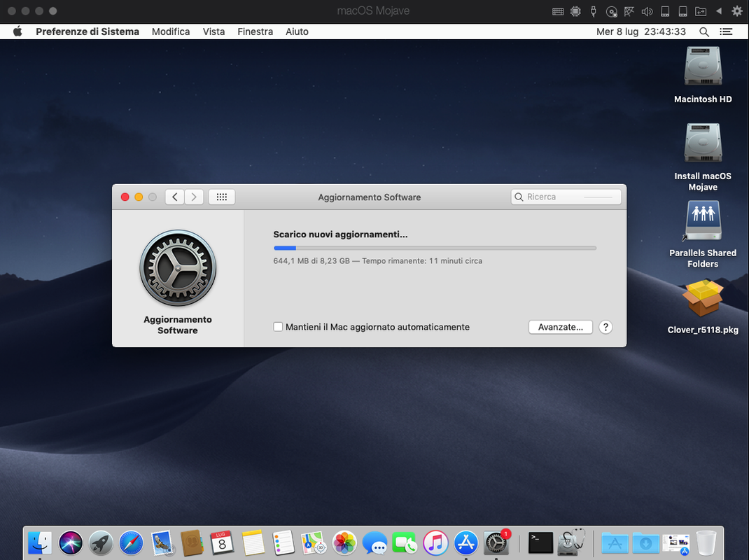The image size is (749, 560).
Task: Open Contacts book icon in Dock
Action: coord(192,543)
